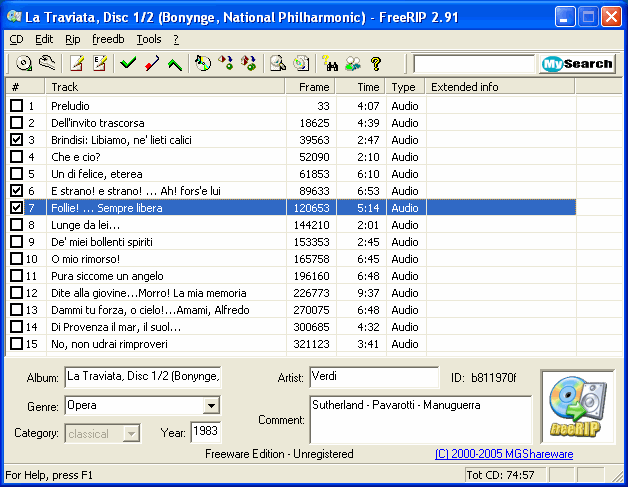Viewport: 628px width, 487px height.
Task: Open the Genre dropdown showing Opera
Action: coord(211,406)
